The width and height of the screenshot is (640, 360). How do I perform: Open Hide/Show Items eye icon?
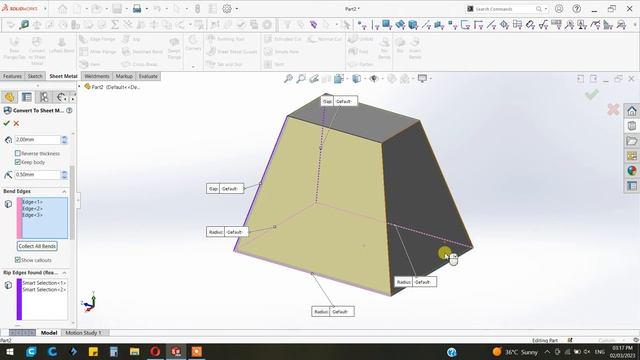click(x=373, y=78)
